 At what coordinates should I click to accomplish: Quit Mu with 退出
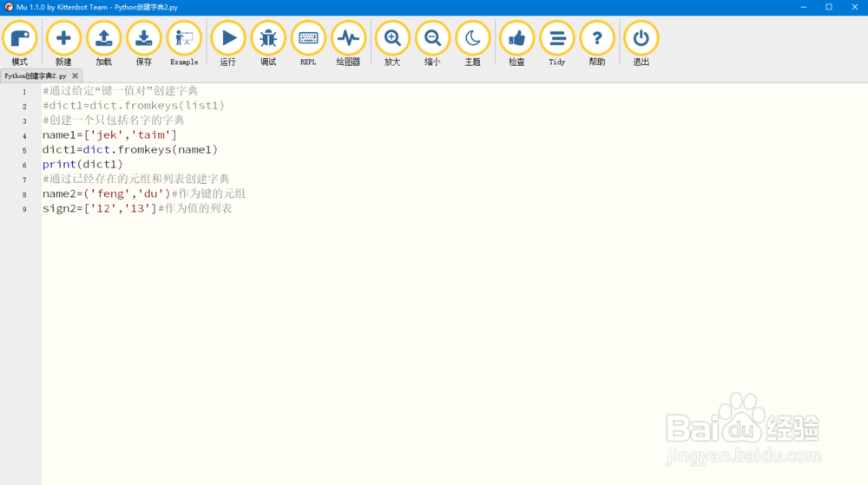pos(641,43)
